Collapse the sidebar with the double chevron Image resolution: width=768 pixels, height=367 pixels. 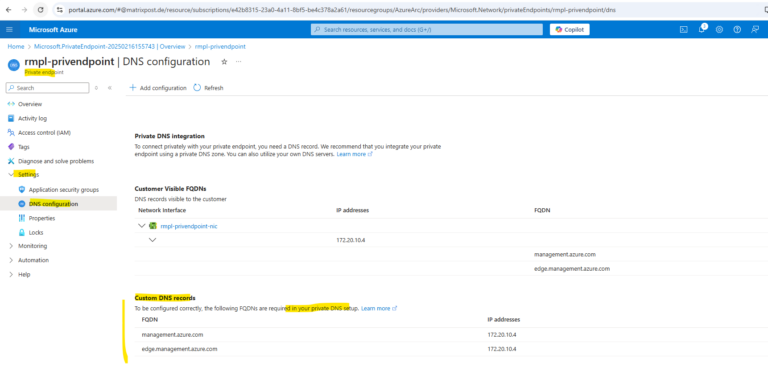(110, 88)
